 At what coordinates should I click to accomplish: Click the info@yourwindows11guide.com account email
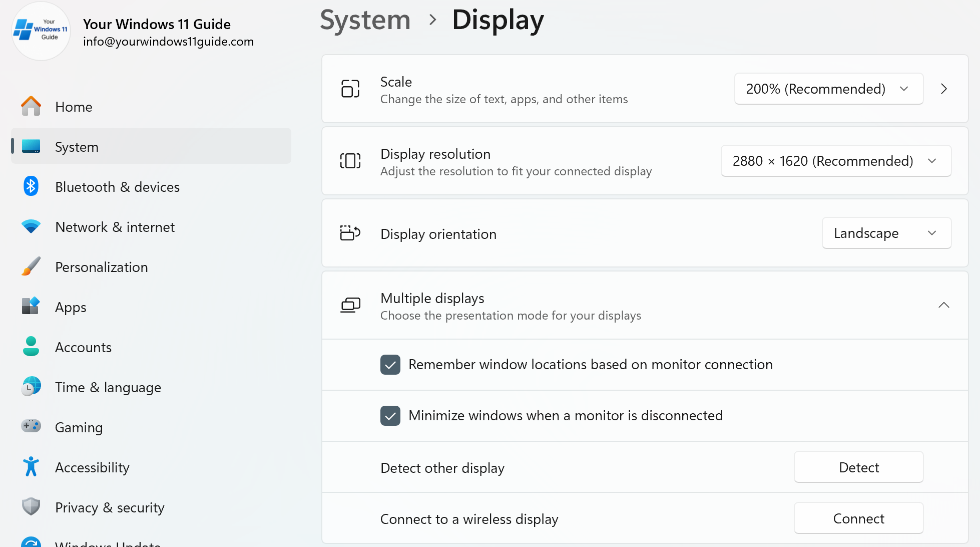coord(169,42)
